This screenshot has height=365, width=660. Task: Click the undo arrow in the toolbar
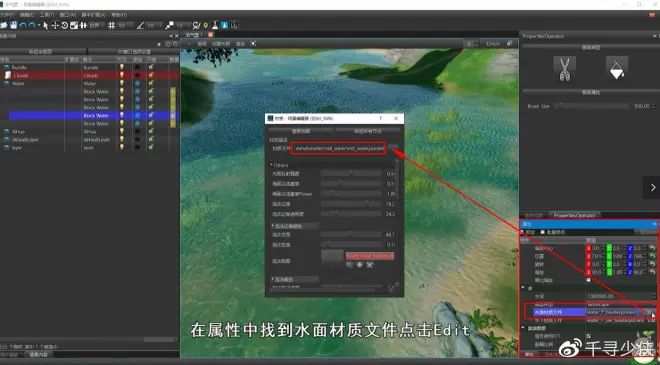tap(23, 26)
